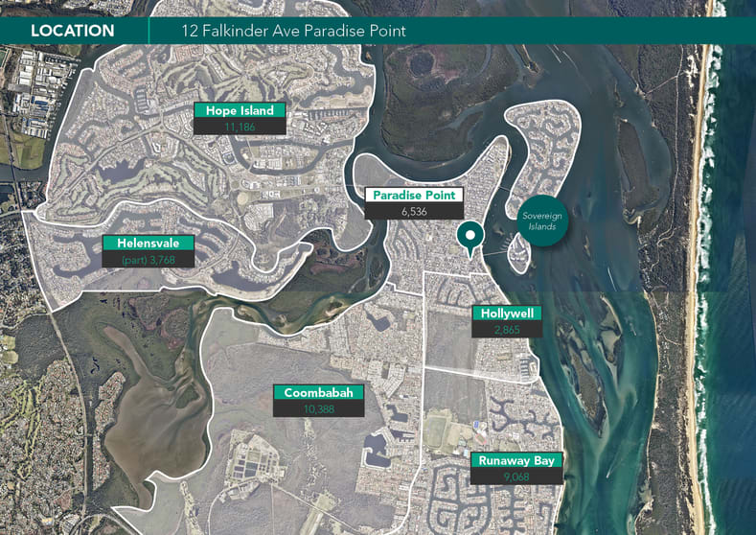Click Paradise Point population 6,536
Viewport: 756px width, 535px height.
414,211
